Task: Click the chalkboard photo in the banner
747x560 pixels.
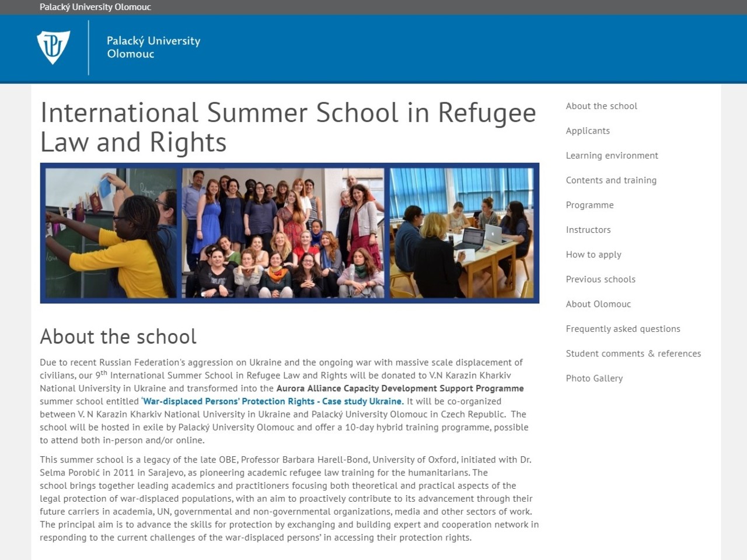Action: tap(111, 233)
